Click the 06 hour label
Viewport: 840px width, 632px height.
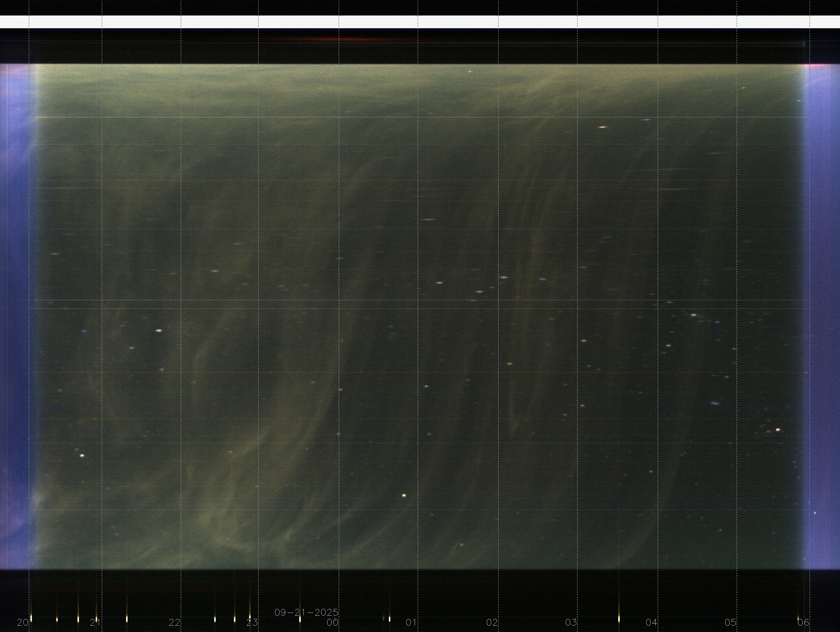(x=803, y=623)
